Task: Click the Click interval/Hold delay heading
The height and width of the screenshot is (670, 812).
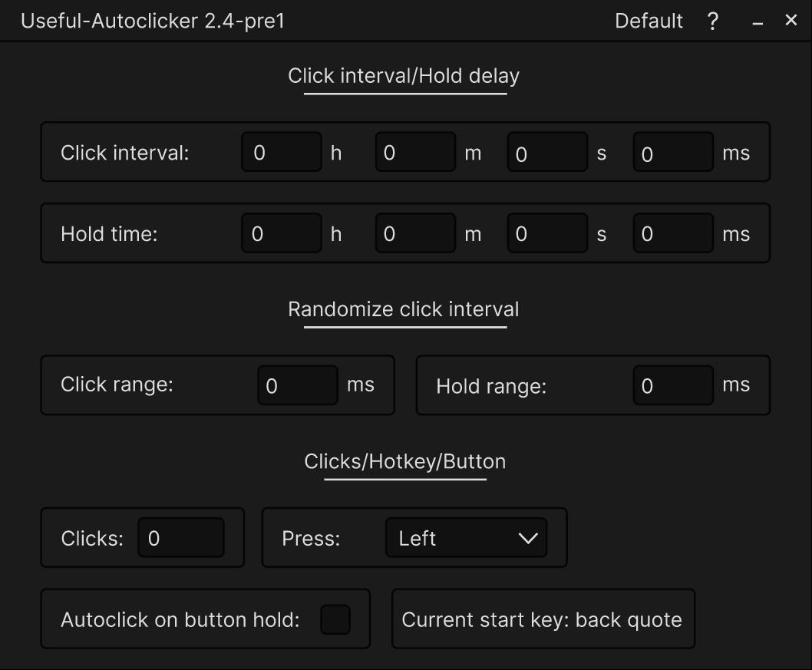Action: [404, 75]
